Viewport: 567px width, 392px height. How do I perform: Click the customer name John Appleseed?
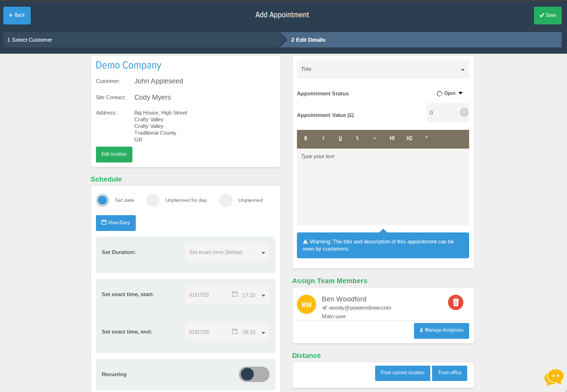(159, 81)
